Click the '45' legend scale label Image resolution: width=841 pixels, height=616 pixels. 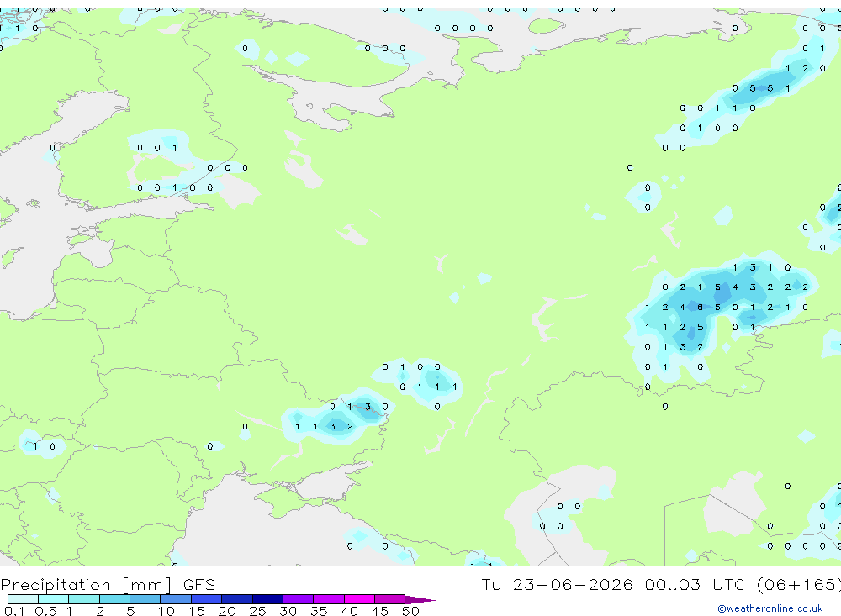[x=380, y=611]
